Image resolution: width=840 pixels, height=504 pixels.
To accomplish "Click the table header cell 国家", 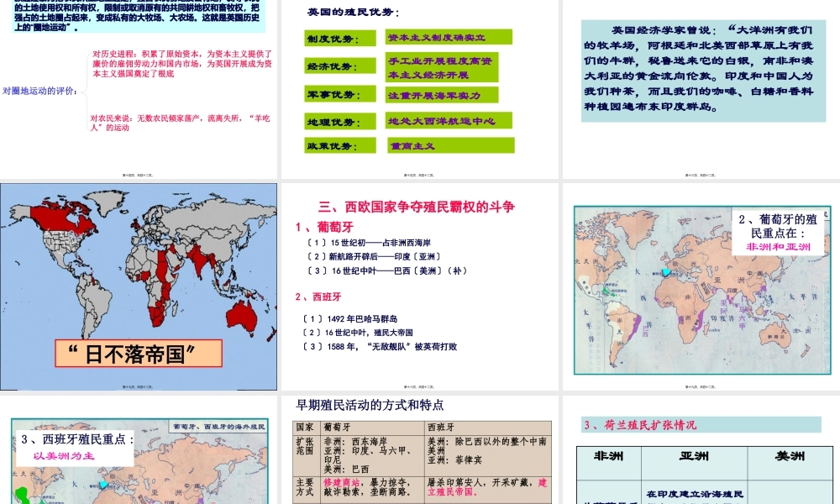I will click(x=306, y=427).
